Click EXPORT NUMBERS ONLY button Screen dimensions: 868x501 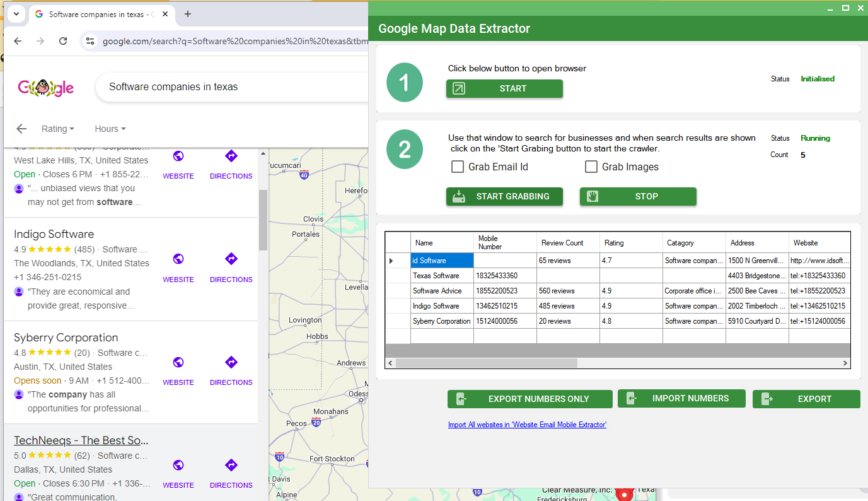[x=529, y=399]
